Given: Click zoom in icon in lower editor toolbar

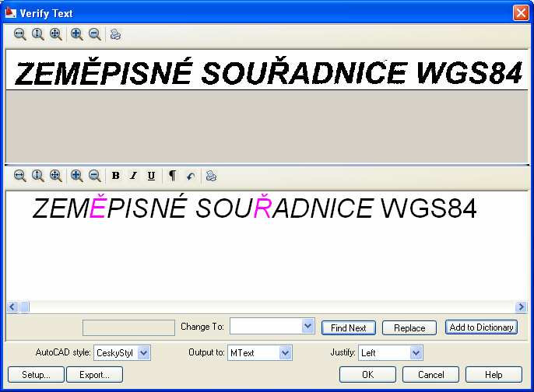Looking at the screenshot, I should click(x=76, y=176).
